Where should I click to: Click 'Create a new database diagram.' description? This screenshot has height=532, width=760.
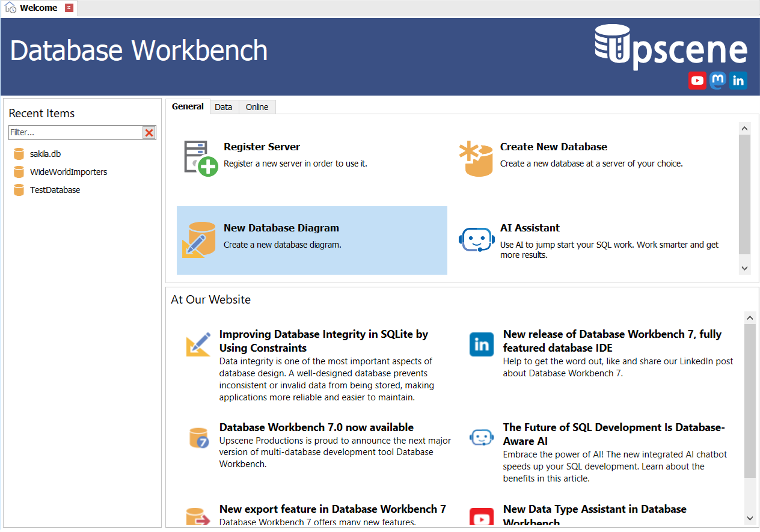pos(283,245)
